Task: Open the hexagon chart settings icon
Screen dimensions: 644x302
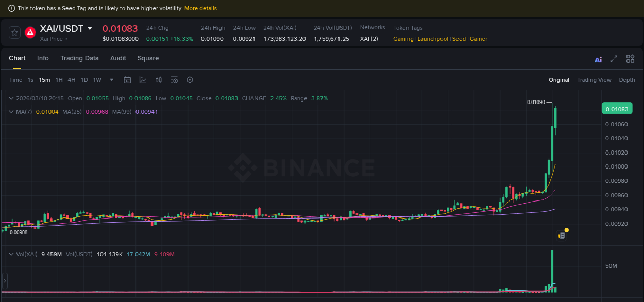Action: [x=189, y=80]
